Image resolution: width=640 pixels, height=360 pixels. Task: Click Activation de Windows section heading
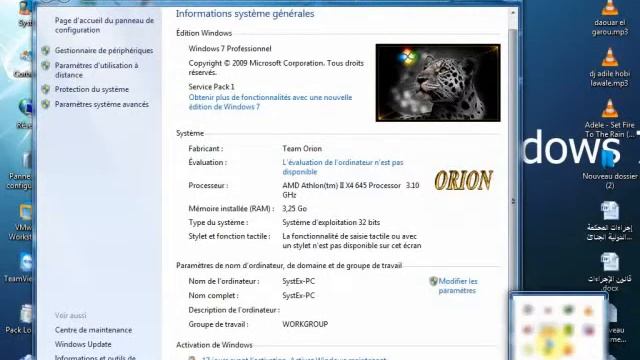coord(214,345)
